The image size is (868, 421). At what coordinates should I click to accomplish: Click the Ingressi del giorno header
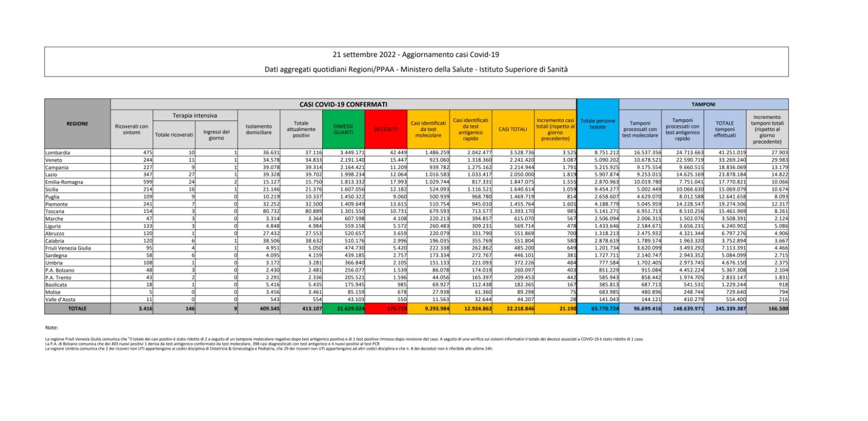point(216,135)
